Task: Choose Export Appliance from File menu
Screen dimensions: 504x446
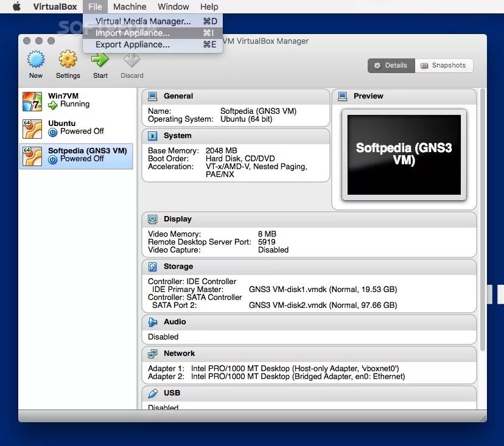Action: pyautogui.click(x=153, y=44)
